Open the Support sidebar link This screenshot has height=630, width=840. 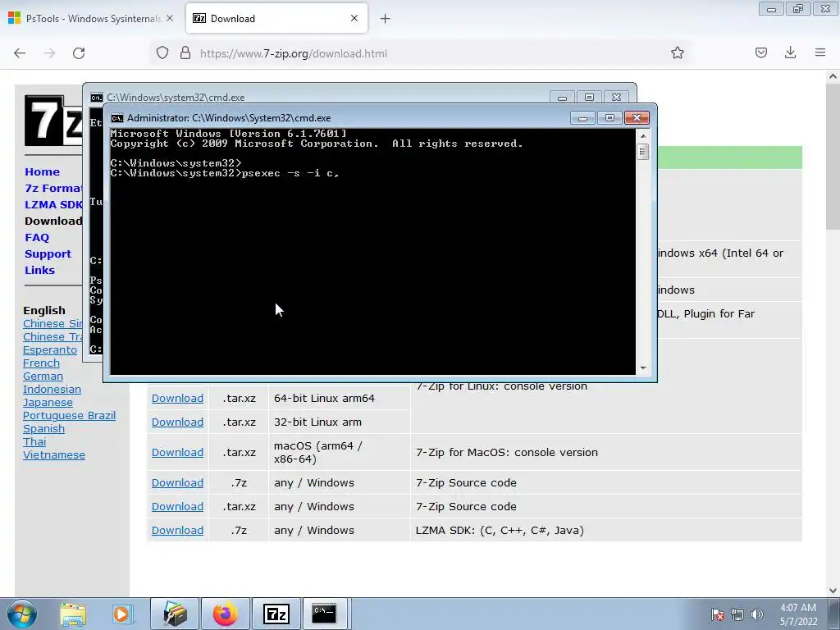pyautogui.click(x=48, y=254)
